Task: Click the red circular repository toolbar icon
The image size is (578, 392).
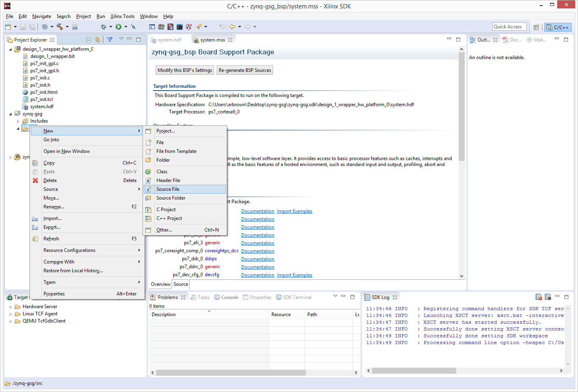Action: 189,27
